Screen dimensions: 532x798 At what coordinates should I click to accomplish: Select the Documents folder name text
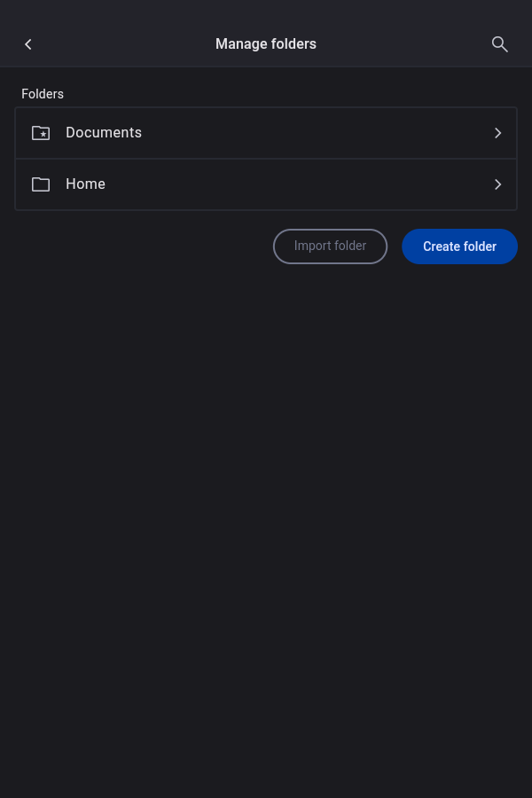[104, 133]
